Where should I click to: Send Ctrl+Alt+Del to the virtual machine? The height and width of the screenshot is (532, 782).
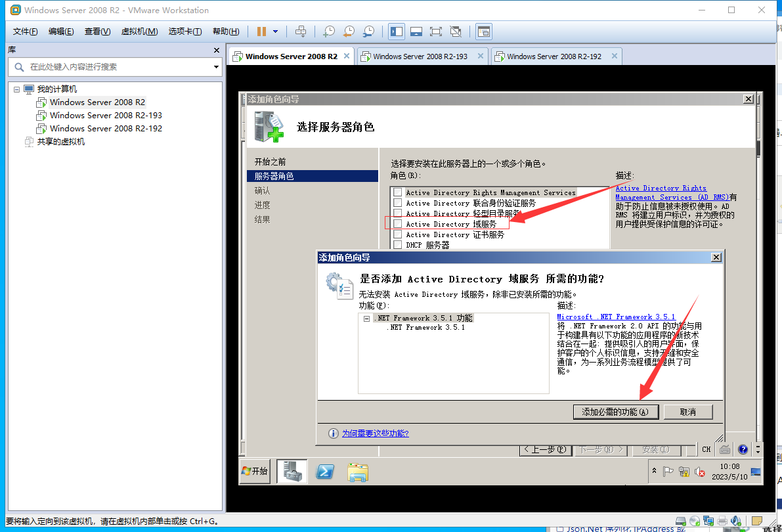pyautogui.click(x=301, y=32)
